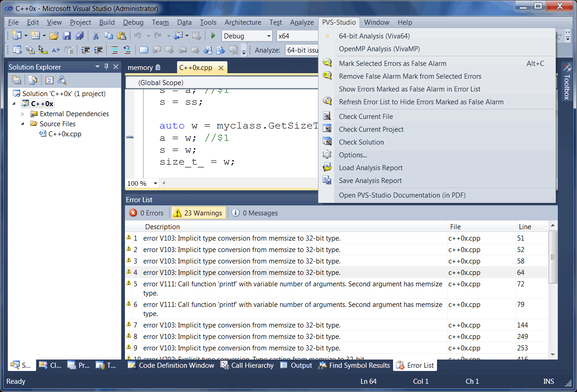This screenshot has height=392, width=577.
Task: Click the Toolbox side tab icon
Action: click(x=566, y=68)
